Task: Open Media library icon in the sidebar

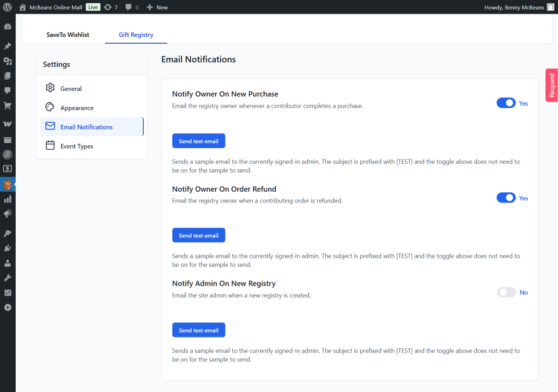Action: tap(8, 61)
